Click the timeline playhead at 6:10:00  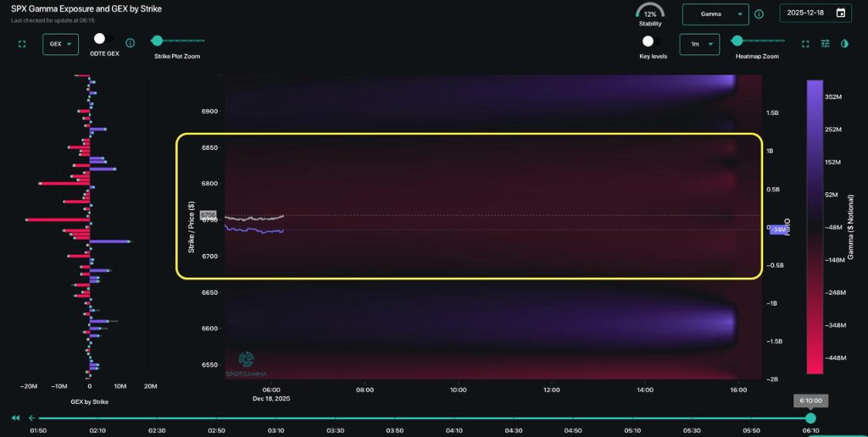tap(810, 418)
